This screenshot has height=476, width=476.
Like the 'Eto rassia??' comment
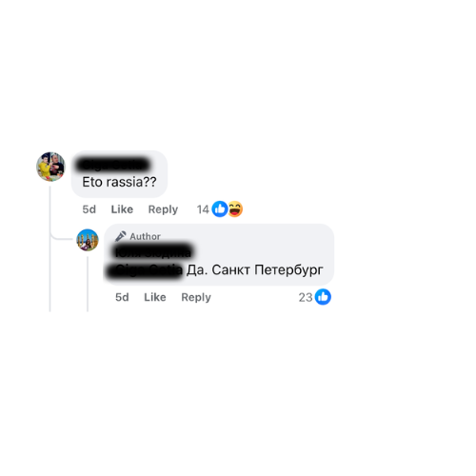(x=122, y=209)
